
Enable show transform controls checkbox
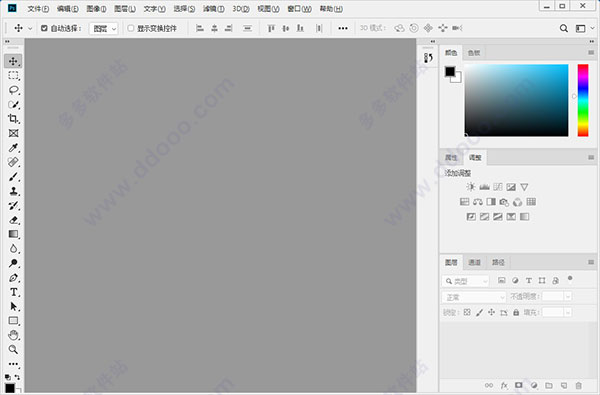[x=130, y=28]
